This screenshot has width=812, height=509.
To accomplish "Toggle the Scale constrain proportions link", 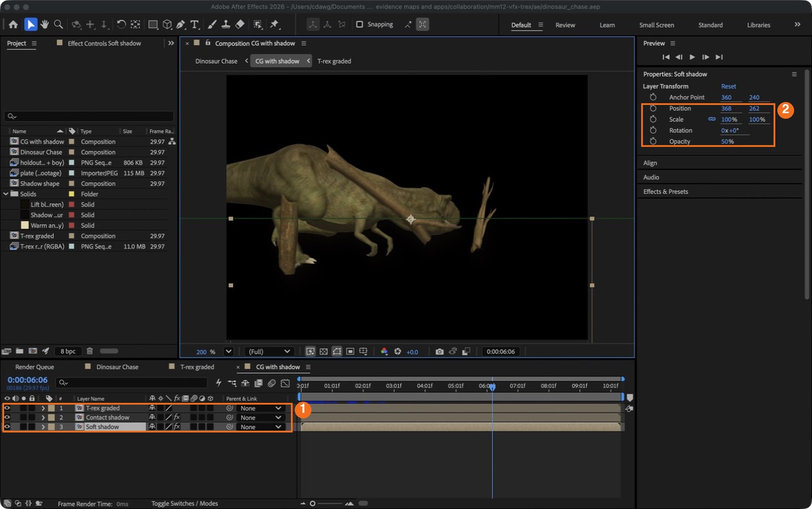I will click(712, 119).
